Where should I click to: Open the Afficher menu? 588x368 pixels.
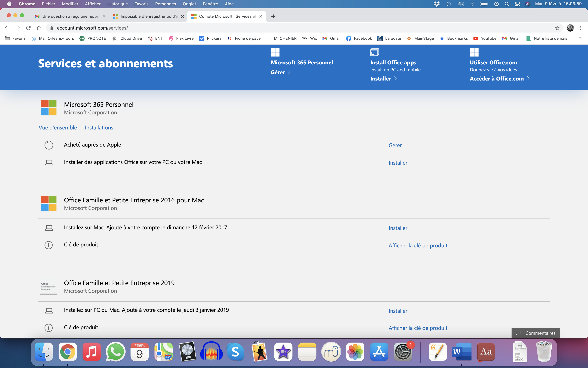[93, 4]
